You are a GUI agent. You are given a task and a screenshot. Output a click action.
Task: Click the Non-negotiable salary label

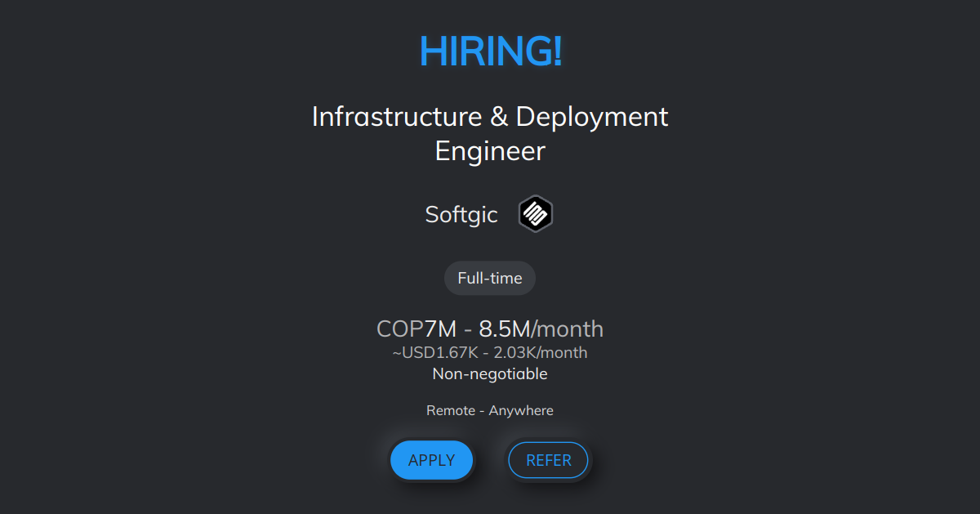pyautogui.click(x=489, y=373)
